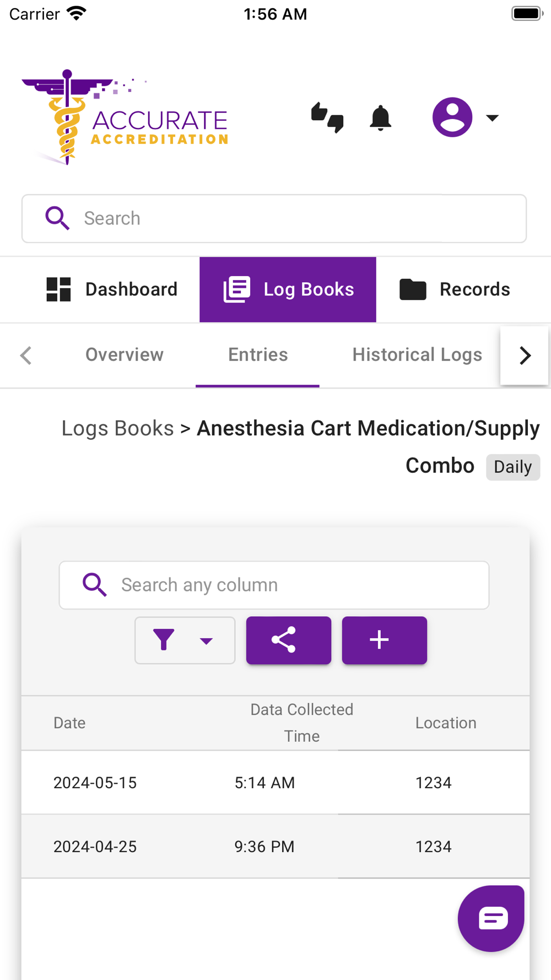
Task: Open feedback thumbs up/down icon
Action: (x=327, y=117)
